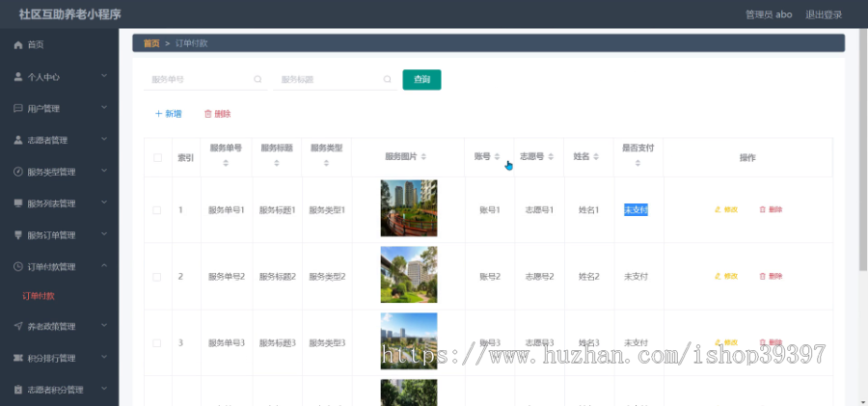Click the compass icon beside 服务类型管理
The width and height of the screenshot is (868, 406).
point(17,172)
